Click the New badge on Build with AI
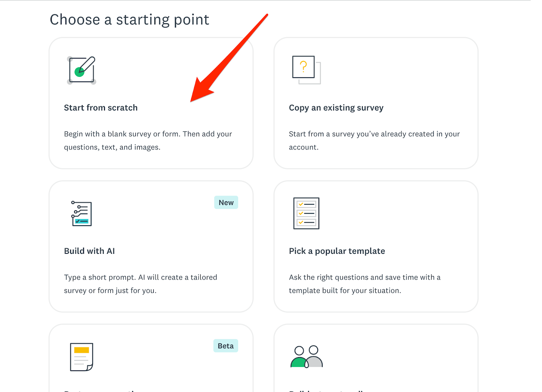The image size is (542, 392). tap(226, 202)
